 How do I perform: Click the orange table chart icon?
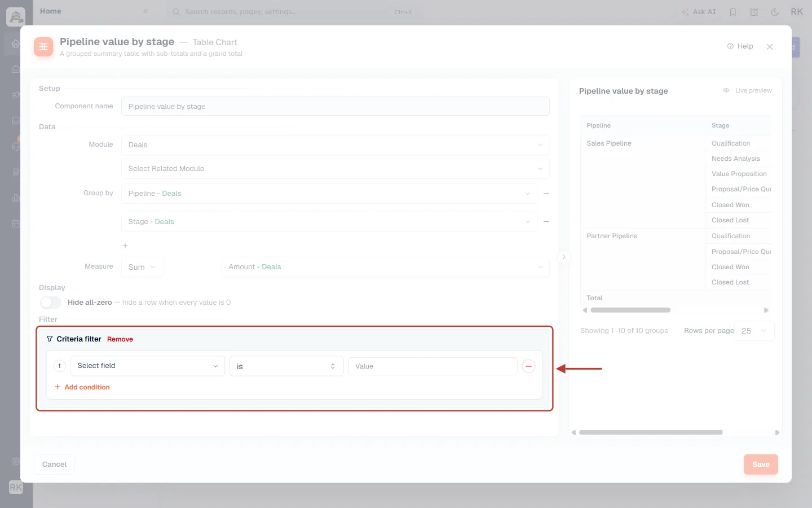43,47
